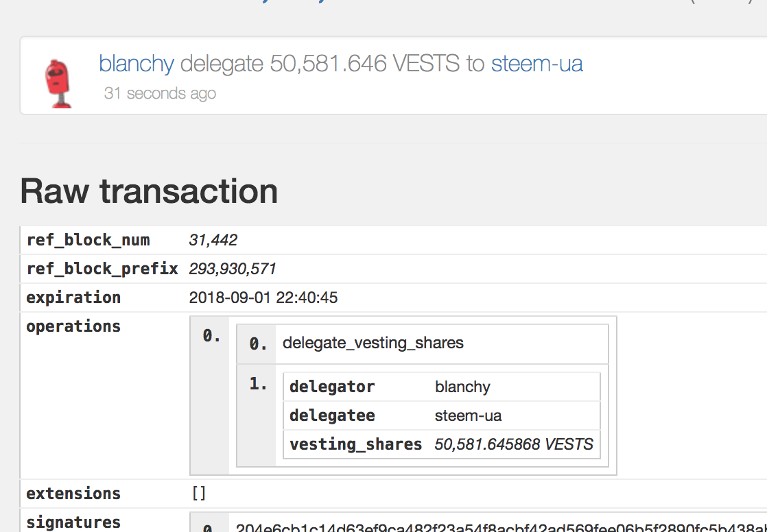Click the 'signatures' field label
This screenshot has height=532, width=767.
click(x=73, y=522)
